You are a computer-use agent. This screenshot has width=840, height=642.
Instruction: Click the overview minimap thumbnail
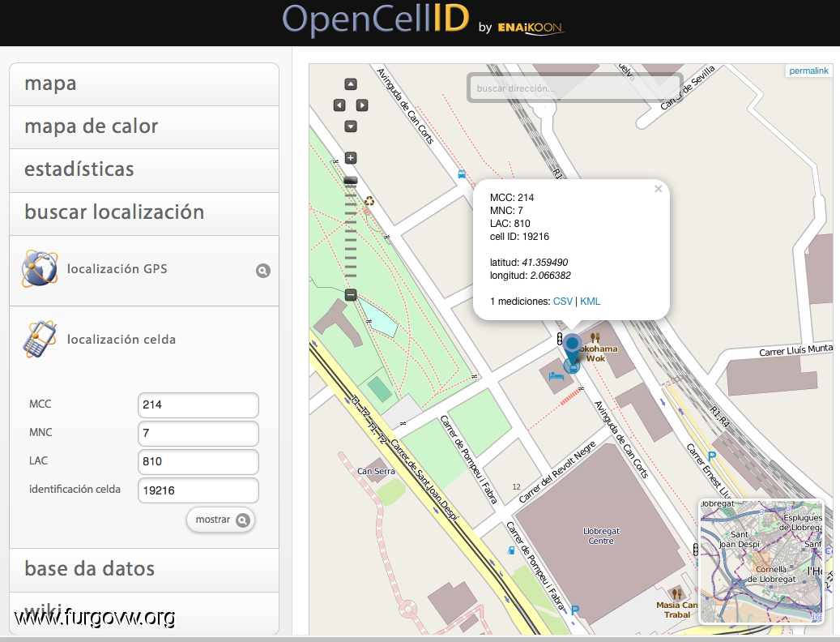(761, 562)
